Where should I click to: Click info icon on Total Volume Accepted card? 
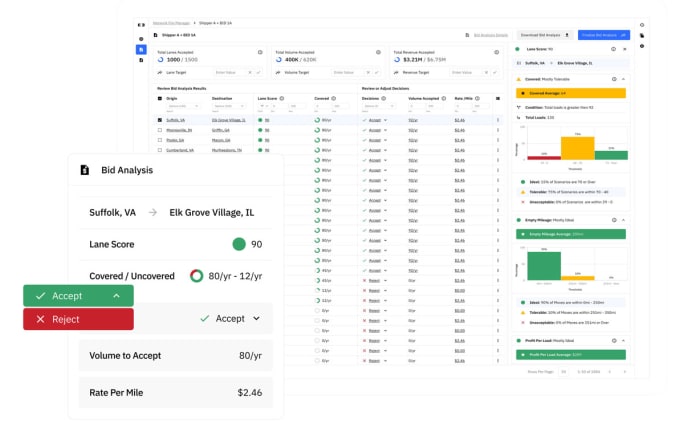pyautogui.click(x=377, y=51)
